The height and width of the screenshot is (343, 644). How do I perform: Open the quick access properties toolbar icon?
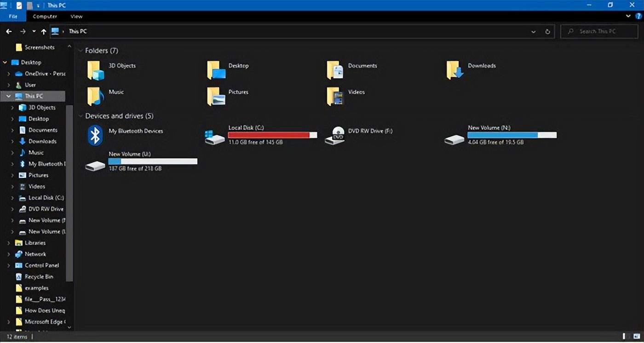[19, 5]
